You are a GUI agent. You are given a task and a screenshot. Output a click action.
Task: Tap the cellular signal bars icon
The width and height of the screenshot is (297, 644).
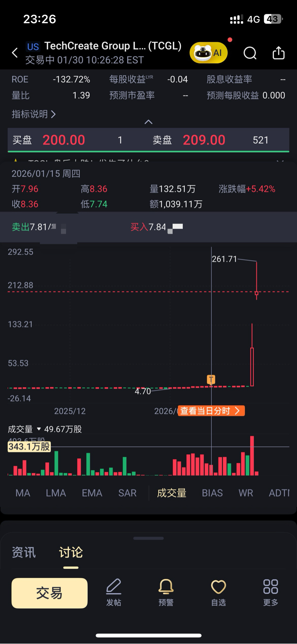pyautogui.click(x=236, y=19)
